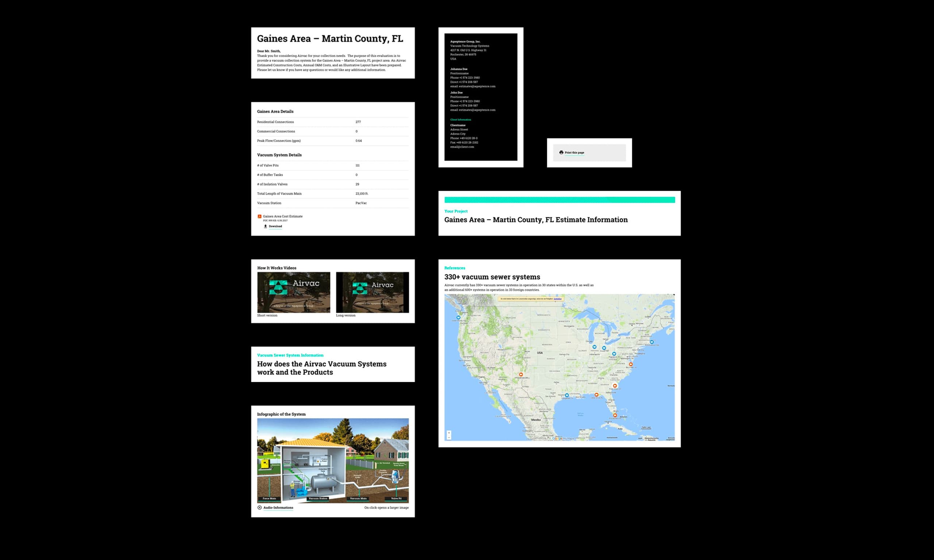This screenshot has width=934, height=560.
Task: Click the 'Gaines Area Details' heading
Action: [x=275, y=111]
